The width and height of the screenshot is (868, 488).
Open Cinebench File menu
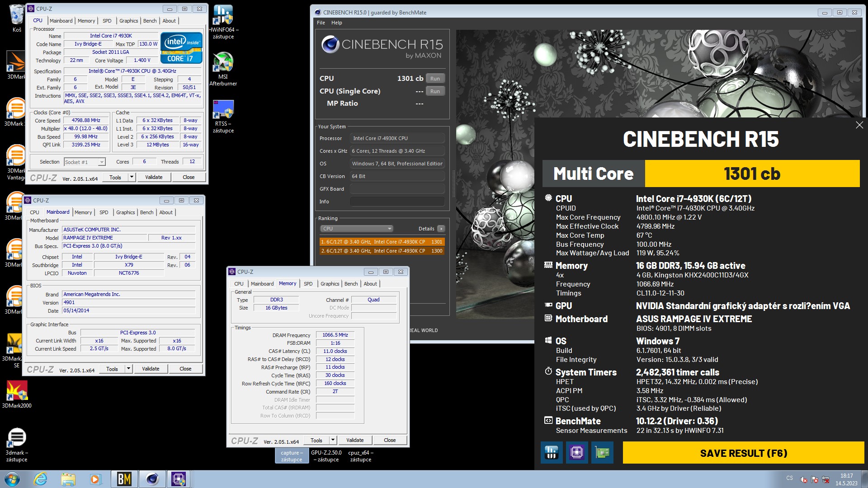pos(321,23)
